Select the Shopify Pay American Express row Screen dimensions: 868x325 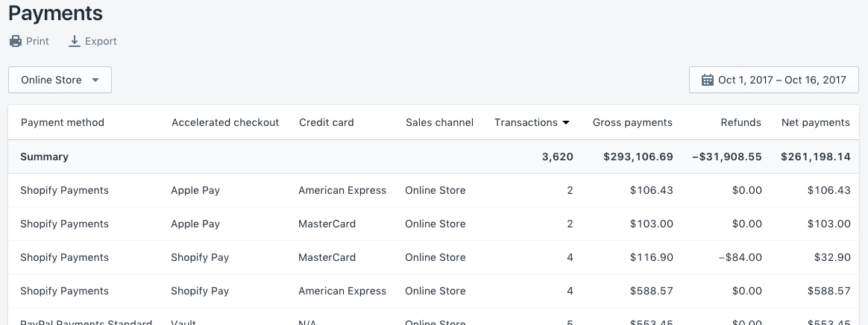433,291
